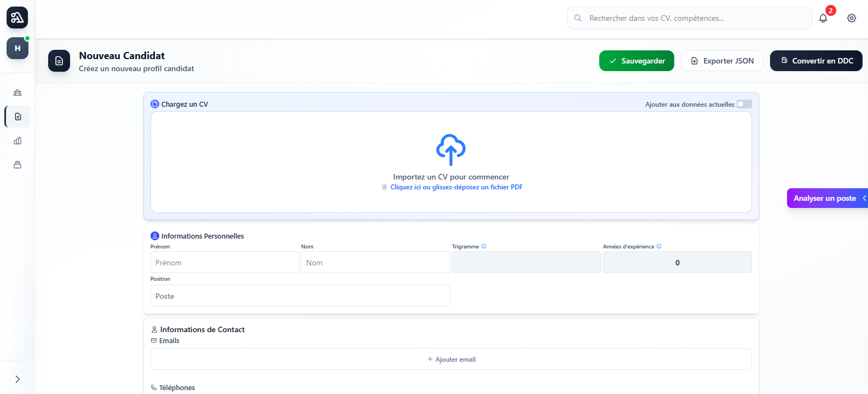
Task: Focus the Prénom input field
Action: coord(225,263)
